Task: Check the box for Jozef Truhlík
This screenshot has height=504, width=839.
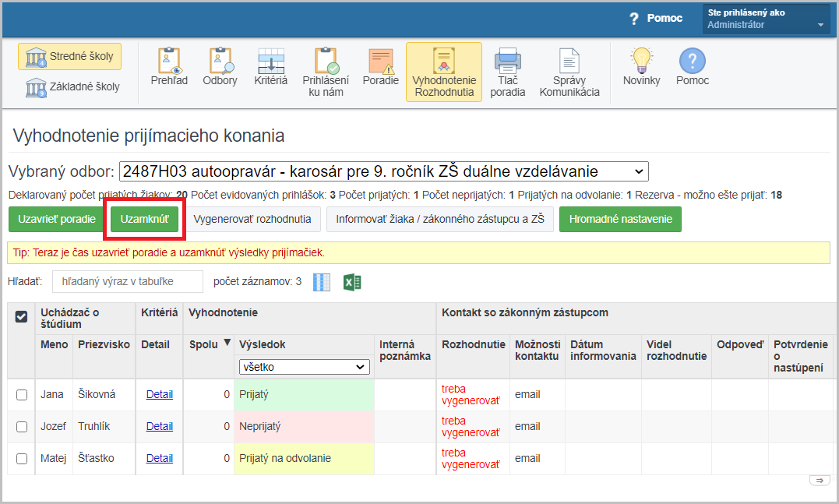Action: (21, 426)
